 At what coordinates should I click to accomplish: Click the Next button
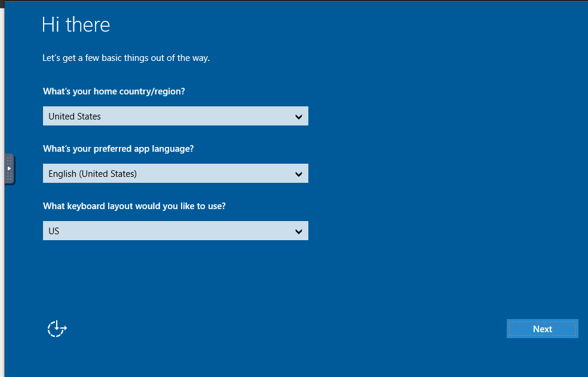(542, 329)
